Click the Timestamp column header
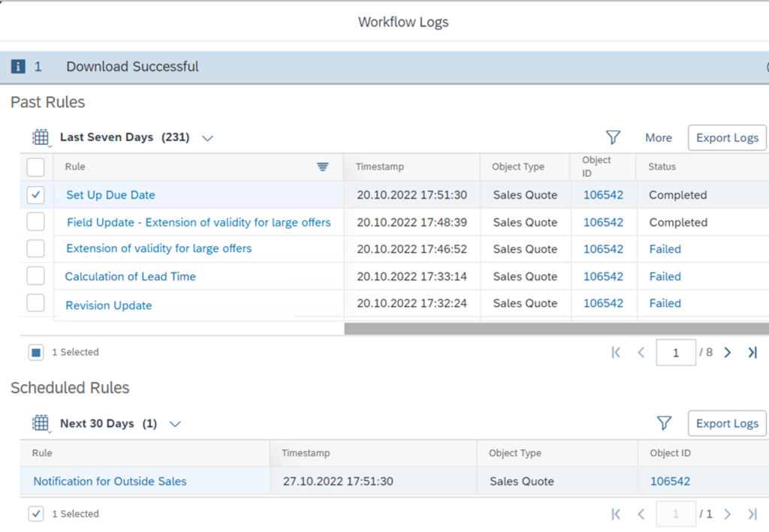The width and height of the screenshot is (769, 532). (x=379, y=167)
